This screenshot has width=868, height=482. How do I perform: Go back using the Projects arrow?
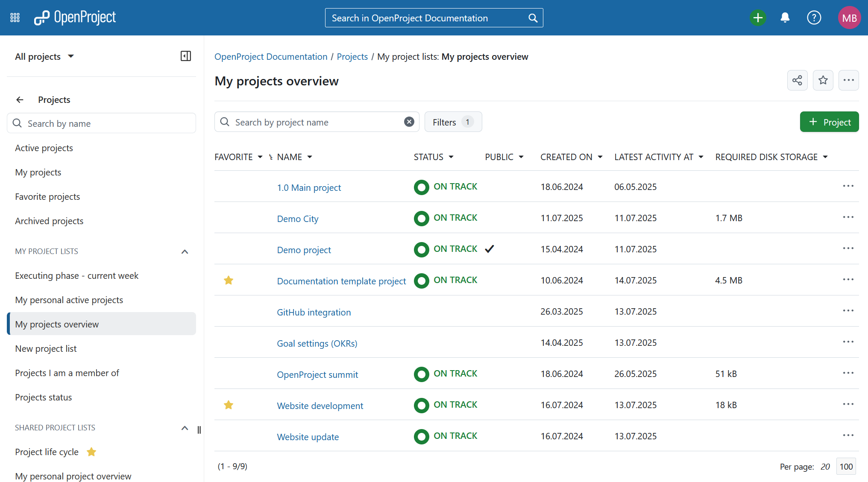click(20, 99)
